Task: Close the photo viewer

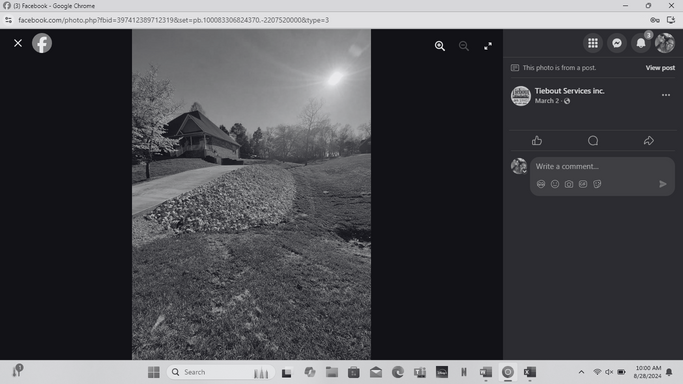Action: (x=18, y=43)
